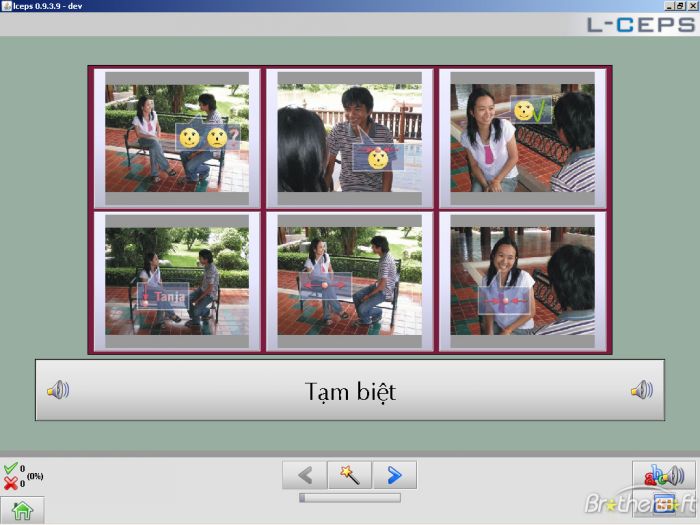Open the grid view icon at bottom right

click(665, 504)
